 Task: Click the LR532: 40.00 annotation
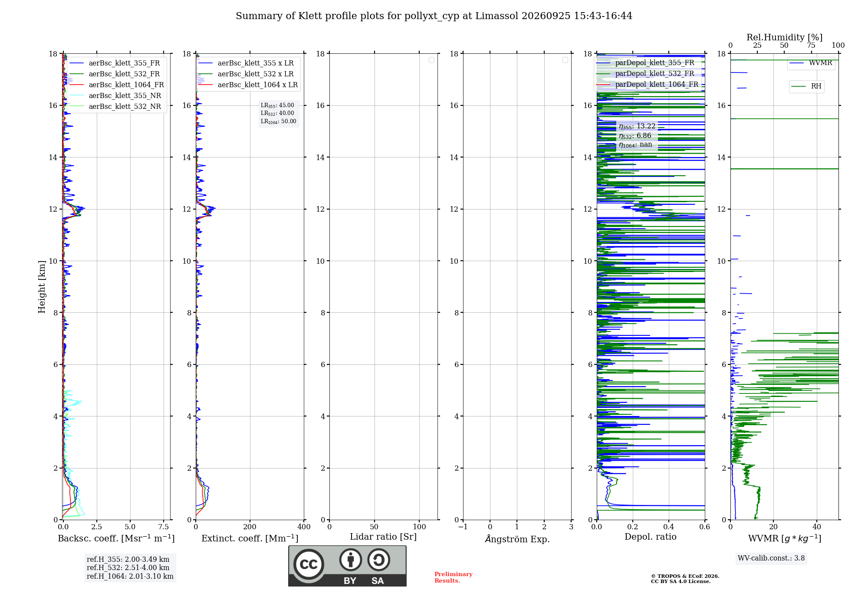pyautogui.click(x=277, y=113)
